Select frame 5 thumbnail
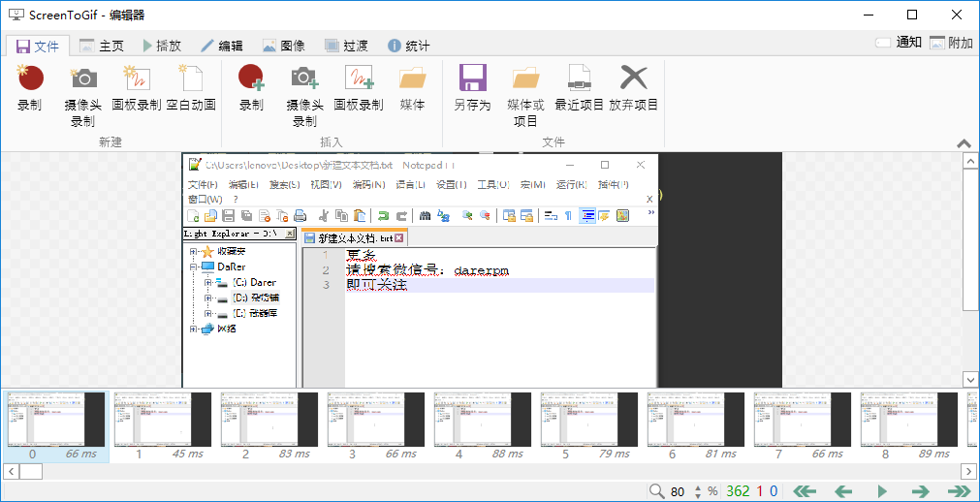Image resolution: width=980 pixels, height=502 pixels. (x=589, y=419)
